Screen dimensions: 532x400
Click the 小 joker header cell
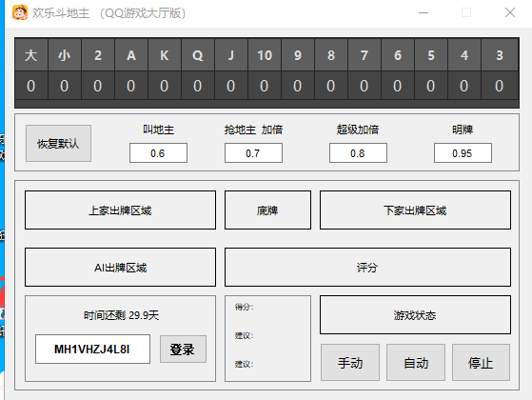tap(65, 55)
